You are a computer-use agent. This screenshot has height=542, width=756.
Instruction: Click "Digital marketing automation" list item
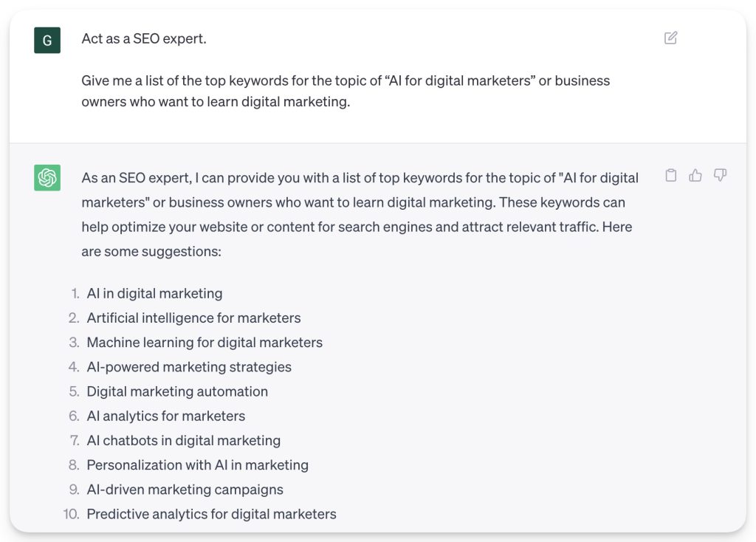(177, 391)
